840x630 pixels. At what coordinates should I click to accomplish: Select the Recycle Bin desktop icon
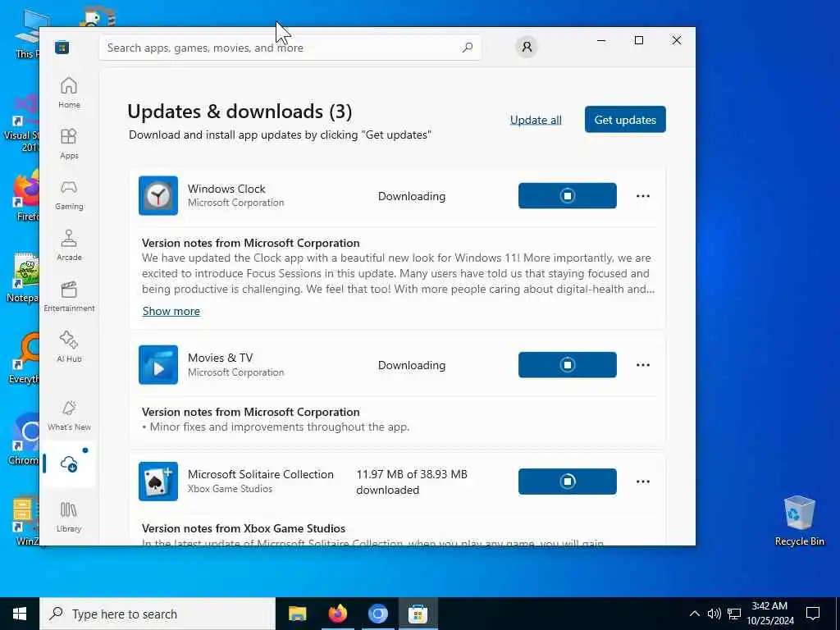tap(799, 521)
